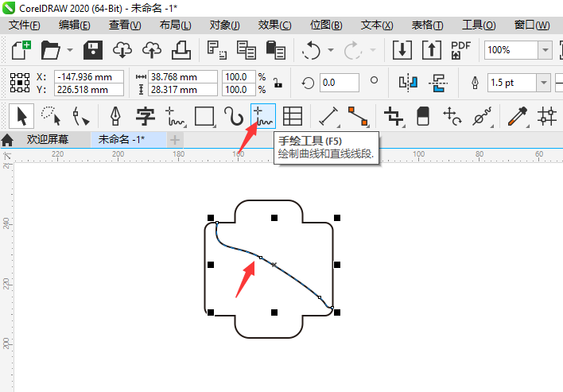Select the Pick (arrow) tool
The height and width of the screenshot is (392, 563).
[21, 117]
